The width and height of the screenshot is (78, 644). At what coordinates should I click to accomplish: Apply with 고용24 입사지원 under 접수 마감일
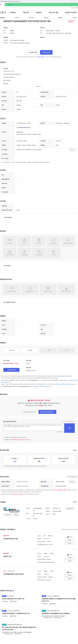pyautogui.click(x=11, y=370)
